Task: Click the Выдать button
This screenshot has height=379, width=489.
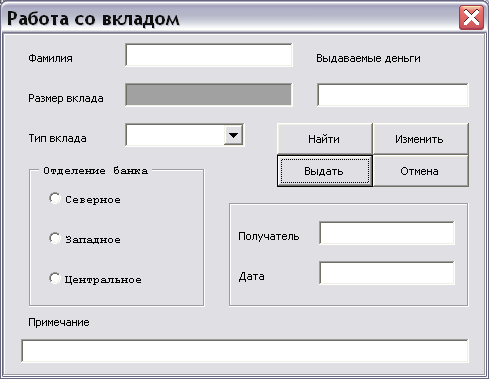Action: (324, 171)
